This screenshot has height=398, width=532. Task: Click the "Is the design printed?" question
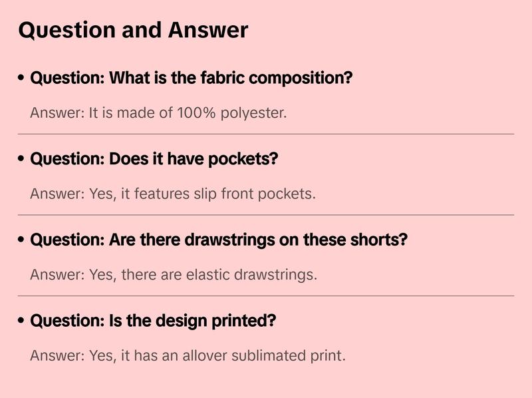(x=153, y=321)
